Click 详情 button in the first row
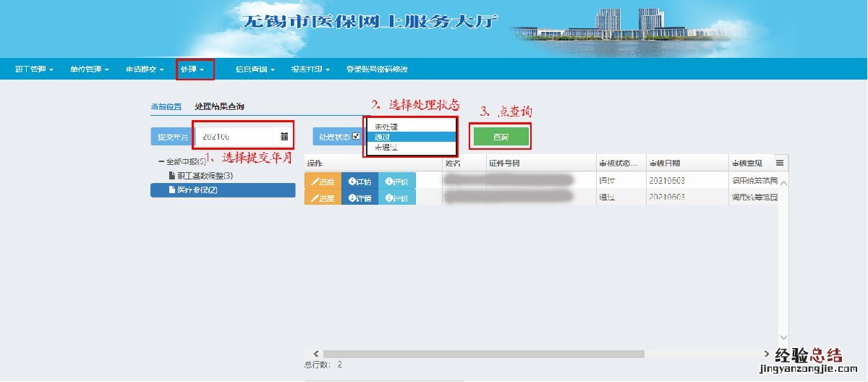The height and width of the screenshot is (382, 868). point(359,182)
